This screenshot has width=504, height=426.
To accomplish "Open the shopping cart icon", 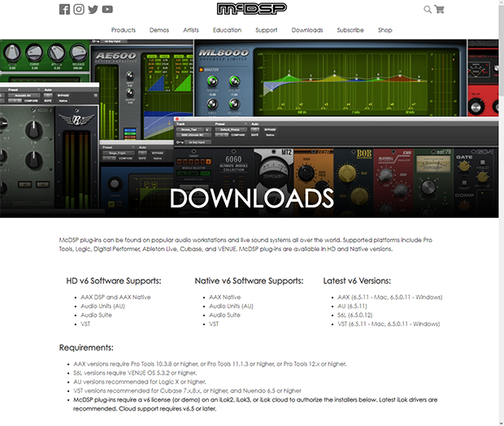I will click(440, 9).
